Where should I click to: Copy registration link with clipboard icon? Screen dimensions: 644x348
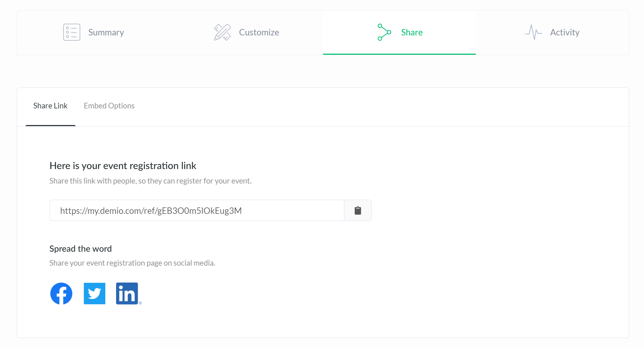pyautogui.click(x=358, y=211)
